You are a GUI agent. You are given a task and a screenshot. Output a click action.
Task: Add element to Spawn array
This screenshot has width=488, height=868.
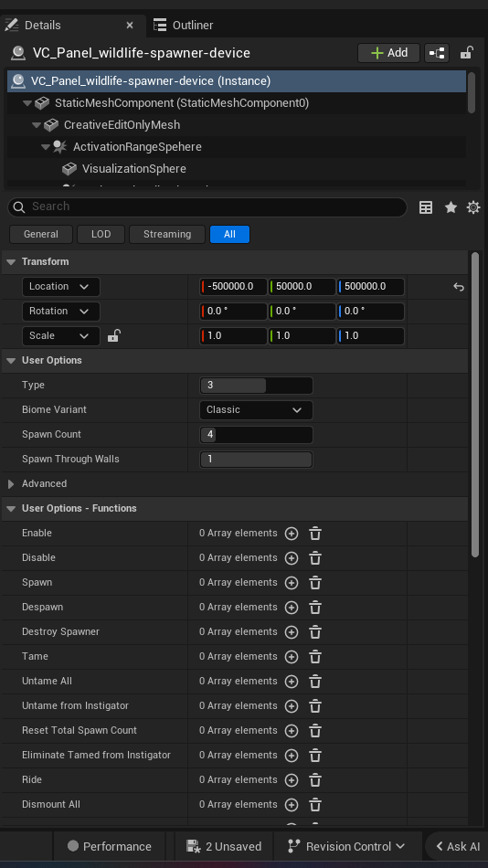[x=292, y=583]
